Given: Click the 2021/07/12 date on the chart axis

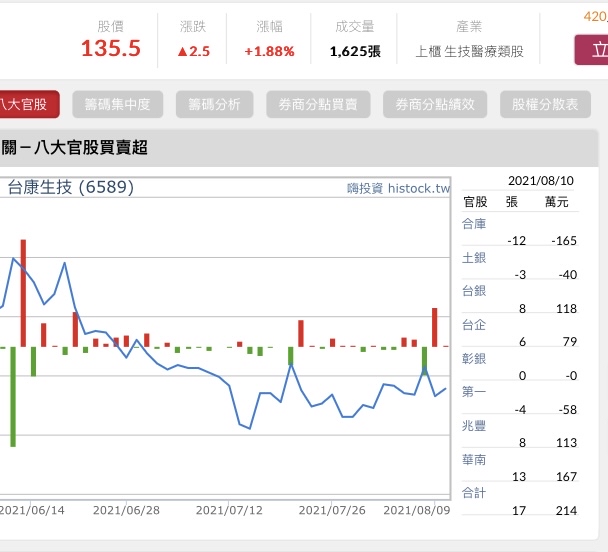Looking at the screenshot, I should coord(227,510).
